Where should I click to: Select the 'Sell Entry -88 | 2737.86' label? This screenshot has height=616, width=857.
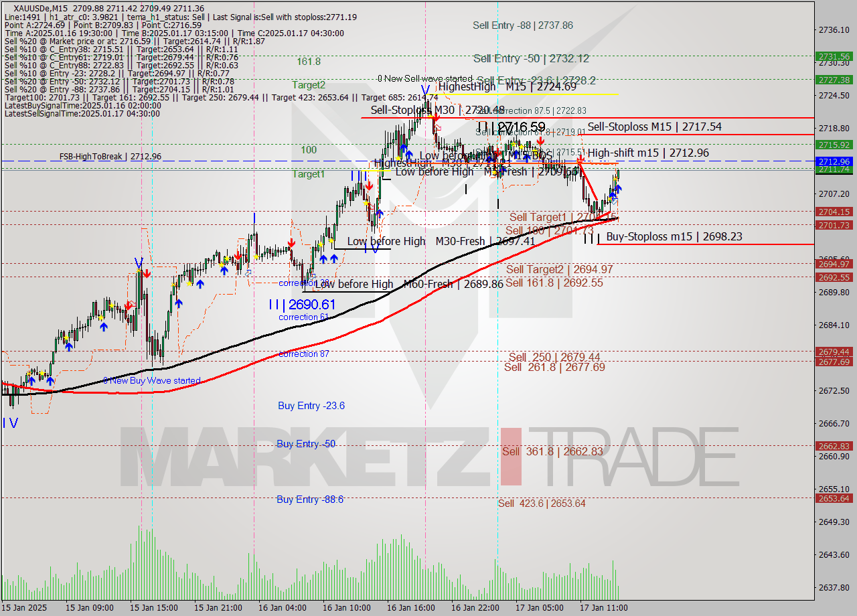[523, 25]
